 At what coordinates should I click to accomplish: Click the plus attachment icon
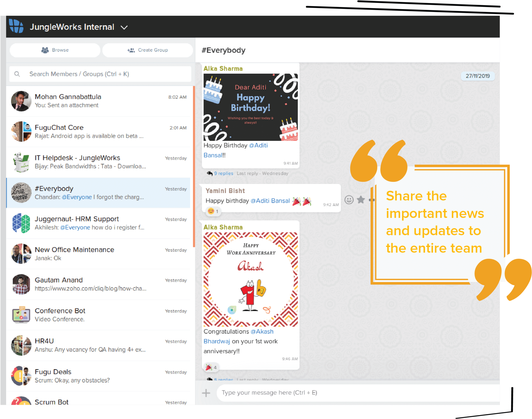tap(206, 393)
